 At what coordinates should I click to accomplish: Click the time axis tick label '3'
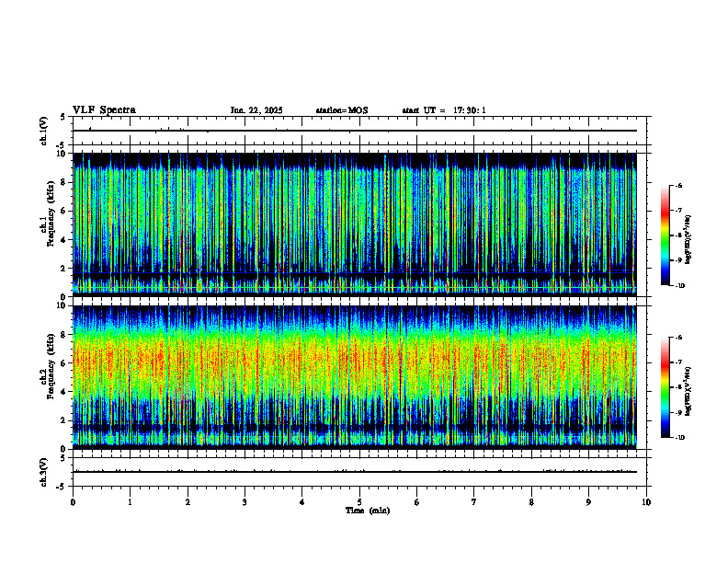[245, 502]
